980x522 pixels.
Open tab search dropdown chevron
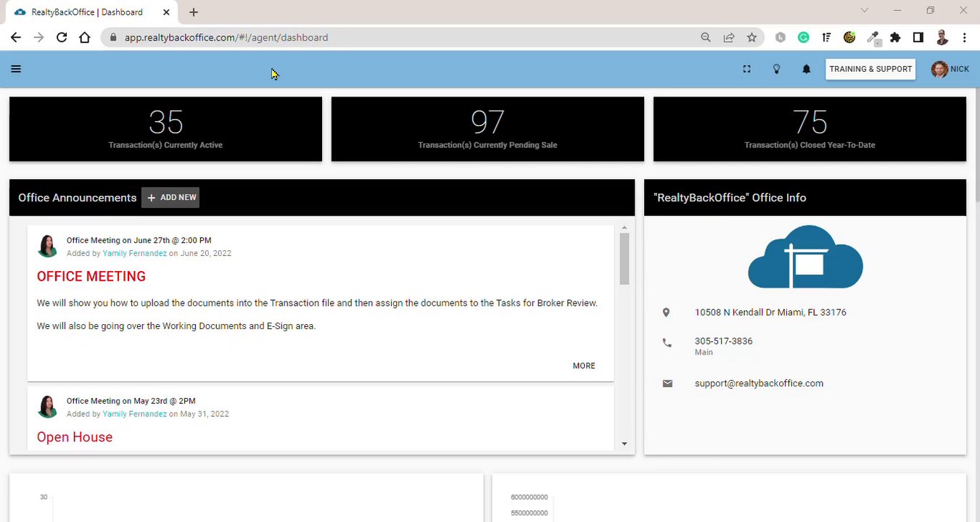pyautogui.click(x=864, y=10)
